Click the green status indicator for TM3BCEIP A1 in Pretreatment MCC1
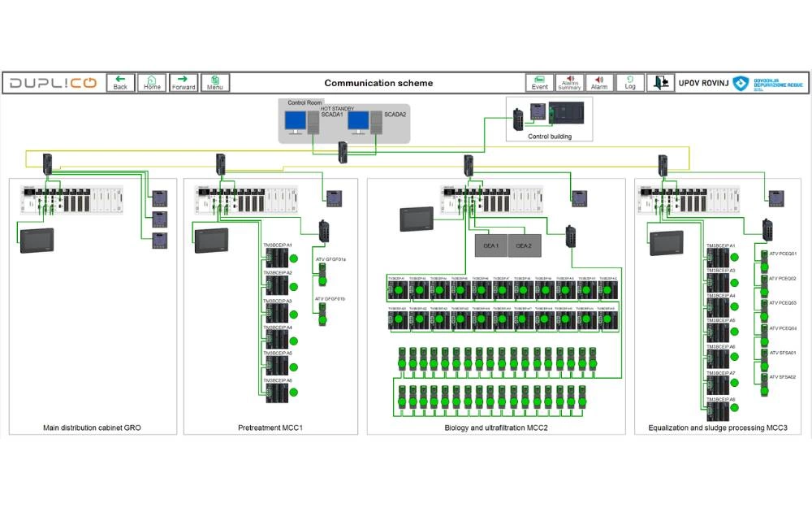 click(293, 259)
